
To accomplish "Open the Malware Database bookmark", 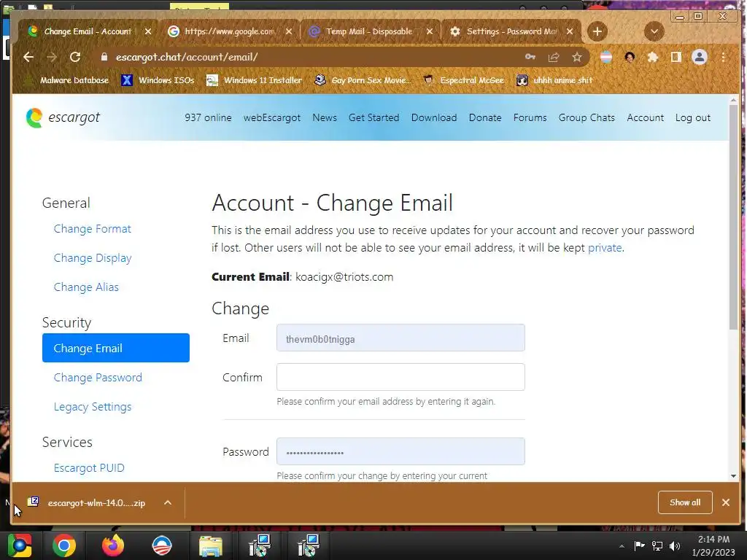I will click(x=66, y=80).
